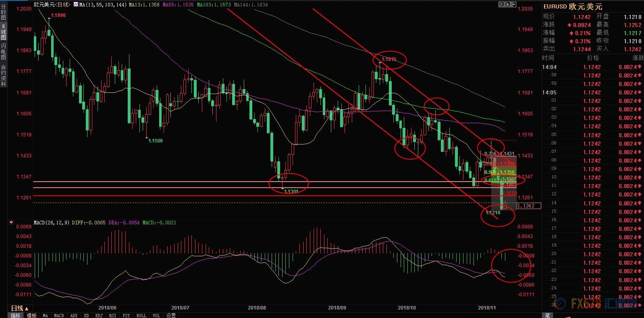Click the play-style chart icon at top right
The image size is (644, 318).
[x=507, y=4]
